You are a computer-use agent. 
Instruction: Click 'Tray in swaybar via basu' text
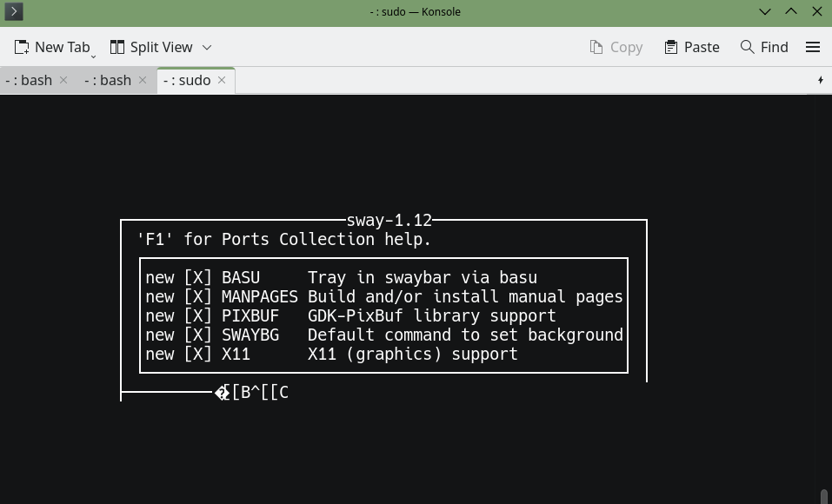(423, 277)
